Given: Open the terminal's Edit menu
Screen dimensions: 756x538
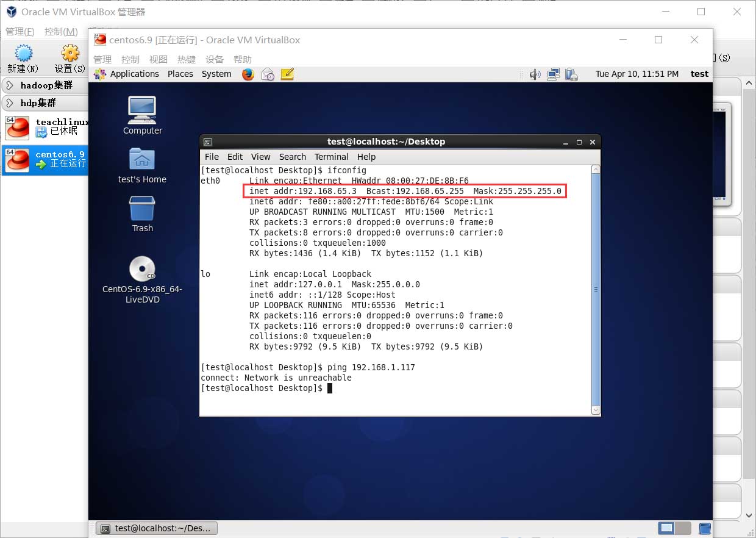Looking at the screenshot, I should pyautogui.click(x=235, y=157).
